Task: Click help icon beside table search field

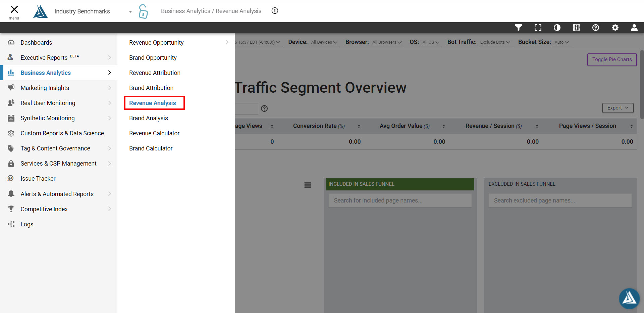Action: pyautogui.click(x=264, y=108)
